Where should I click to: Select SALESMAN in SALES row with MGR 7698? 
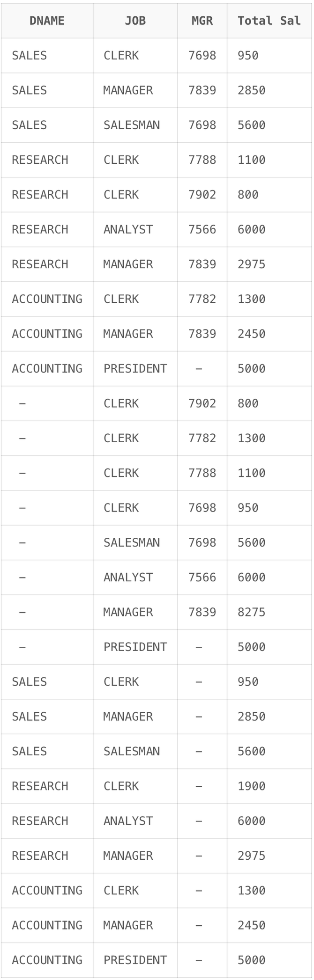(132, 125)
